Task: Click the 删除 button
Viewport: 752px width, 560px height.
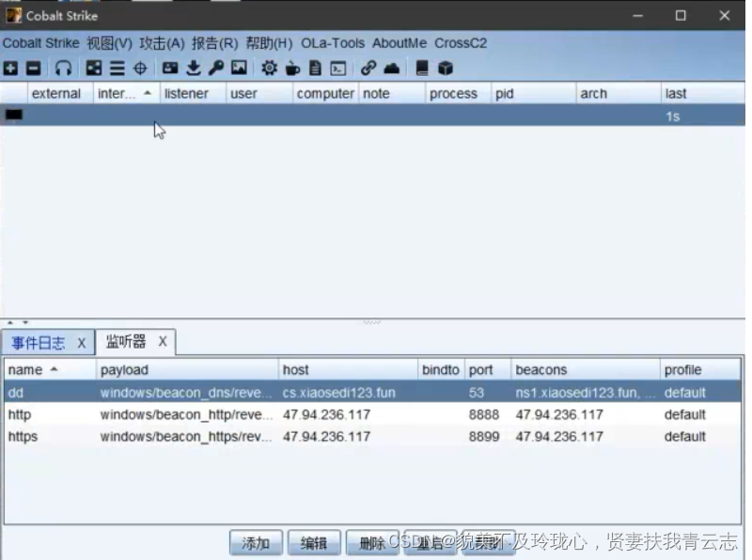Action: [x=372, y=543]
